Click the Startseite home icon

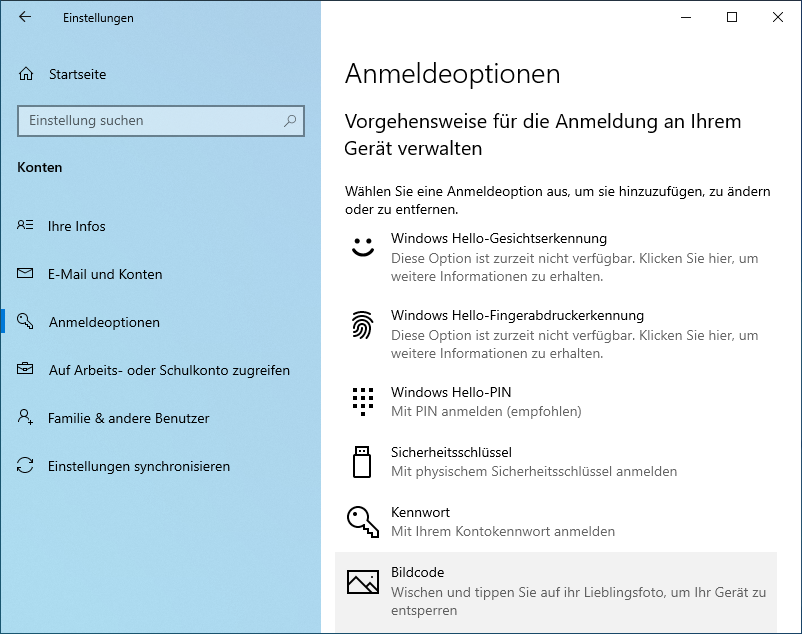26,74
